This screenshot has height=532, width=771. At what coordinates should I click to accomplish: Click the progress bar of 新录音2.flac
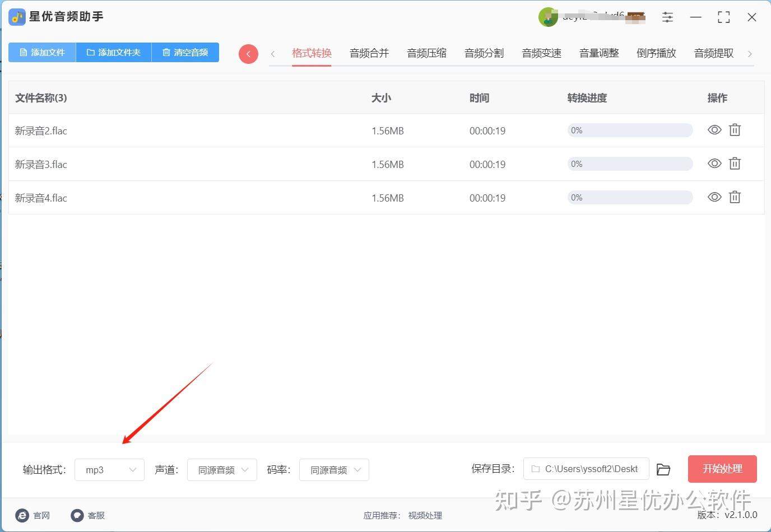[629, 130]
